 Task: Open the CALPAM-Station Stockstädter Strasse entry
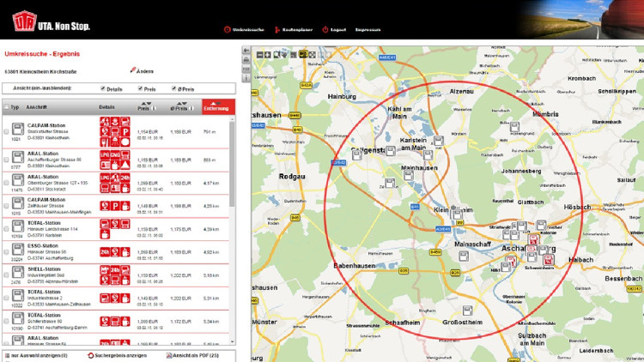click(46, 125)
